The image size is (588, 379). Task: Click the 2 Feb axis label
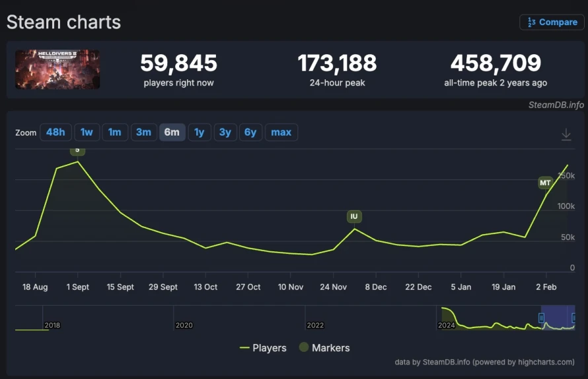pos(546,287)
